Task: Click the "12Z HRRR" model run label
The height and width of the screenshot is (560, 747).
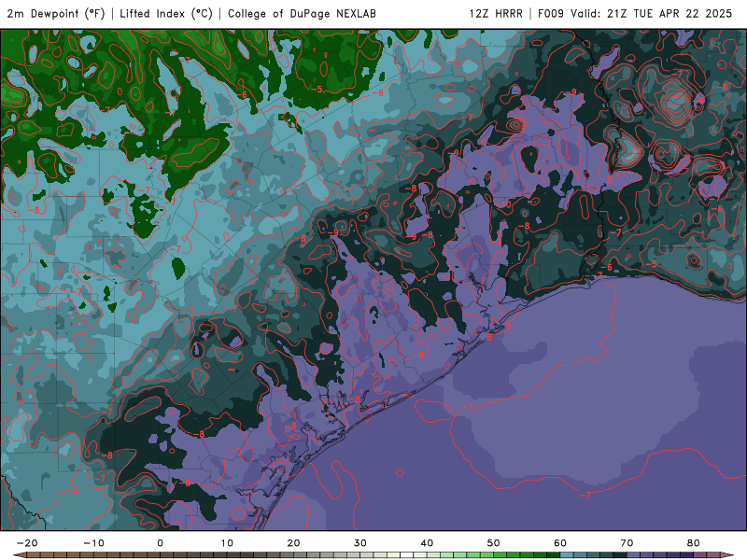Action: pos(496,14)
